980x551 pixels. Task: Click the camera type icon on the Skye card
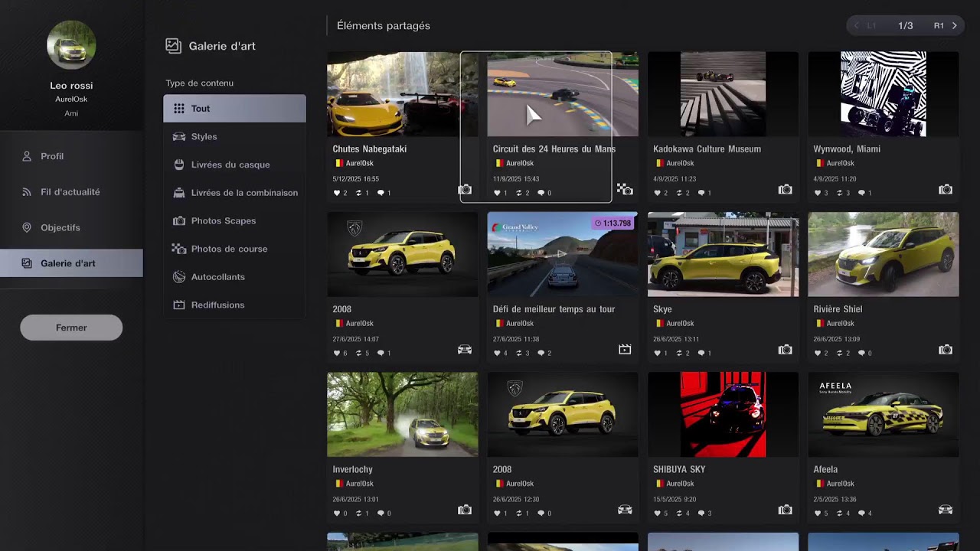(786, 350)
